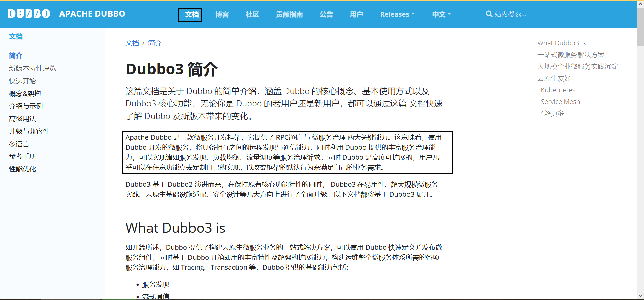Expand 介绍与示例 sidebar section
This screenshot has width=644, height=300.
[26, 106]
